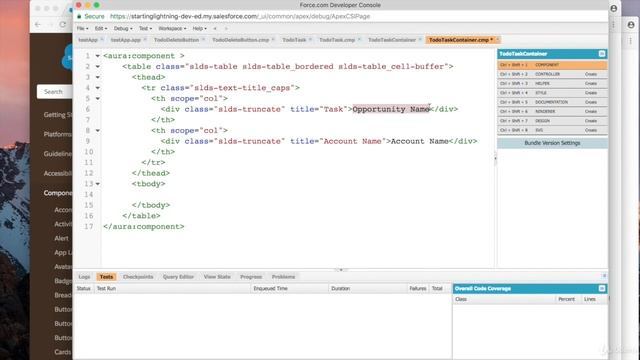Viewport: 640px width, 360px height.
Task: Click the Secure lock icon in address bar
Action: pos(80,16)
